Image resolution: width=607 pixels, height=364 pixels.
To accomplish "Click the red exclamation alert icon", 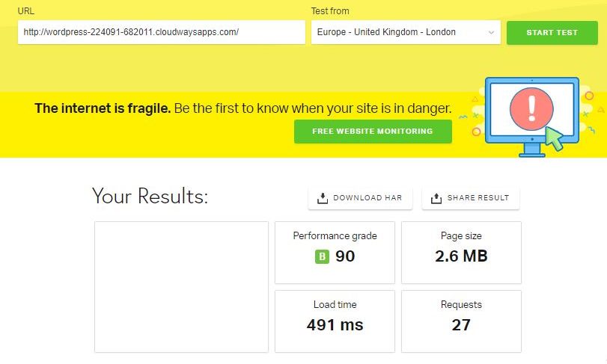I will [531, 109].
